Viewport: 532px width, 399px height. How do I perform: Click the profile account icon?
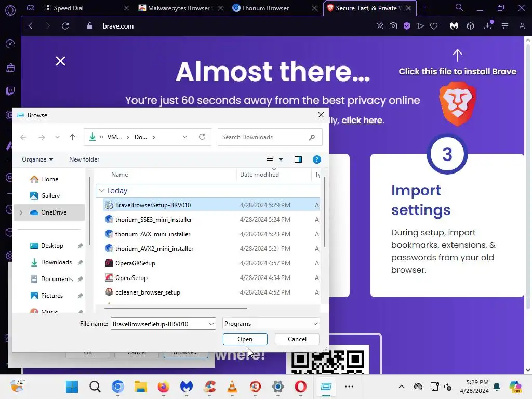click(x=522, y=26)
